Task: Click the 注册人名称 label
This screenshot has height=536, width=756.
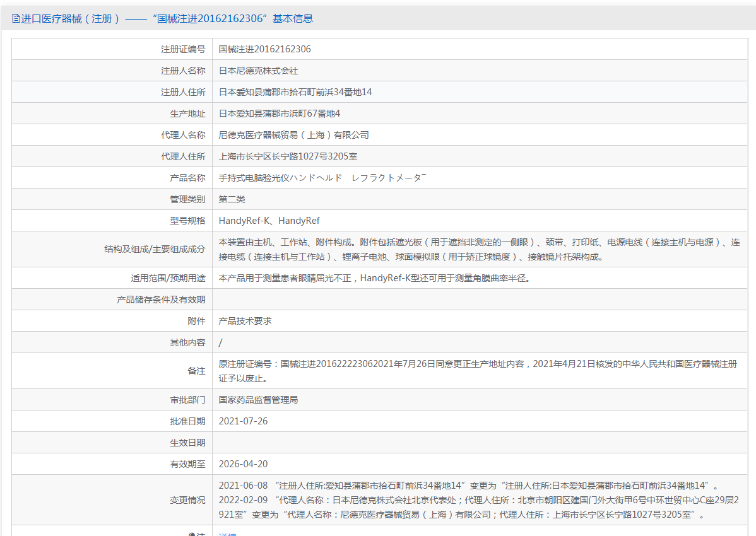Action: coord(183,71)
